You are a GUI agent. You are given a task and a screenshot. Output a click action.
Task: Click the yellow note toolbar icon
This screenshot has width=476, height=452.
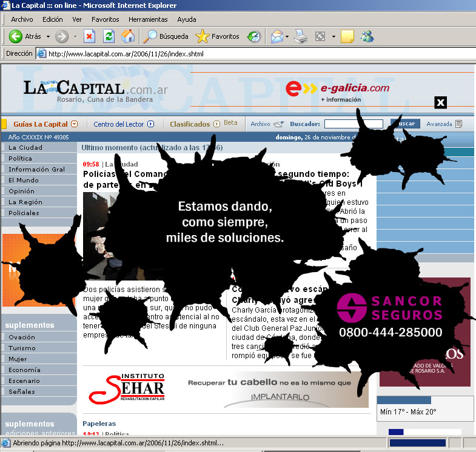click(347, 37)
